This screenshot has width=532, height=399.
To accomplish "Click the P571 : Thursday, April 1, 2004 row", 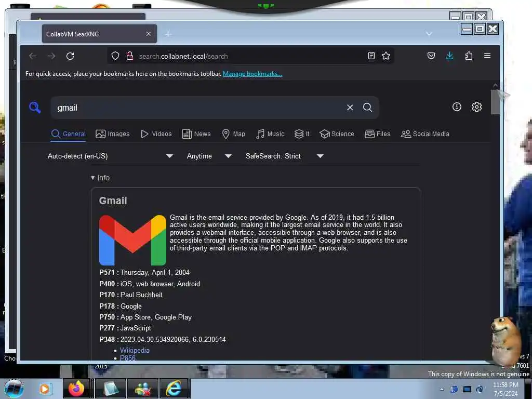I will [144, 272].
